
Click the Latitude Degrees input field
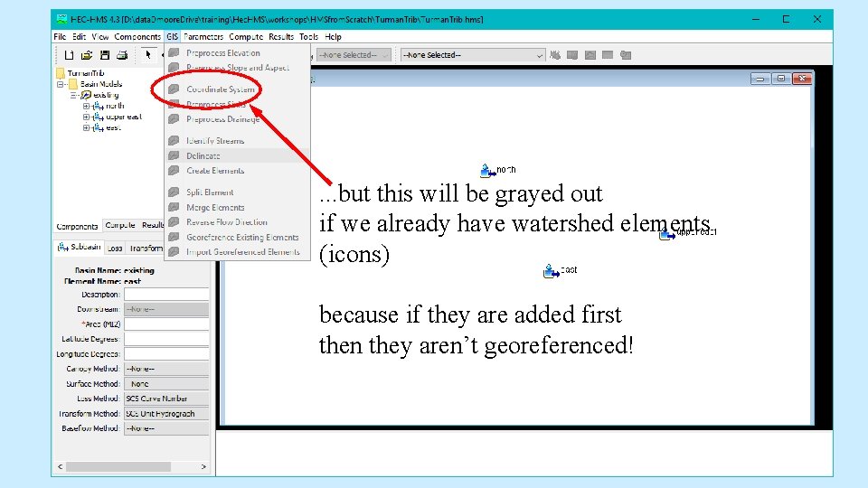pyautogui.click(x=166, y=339)
